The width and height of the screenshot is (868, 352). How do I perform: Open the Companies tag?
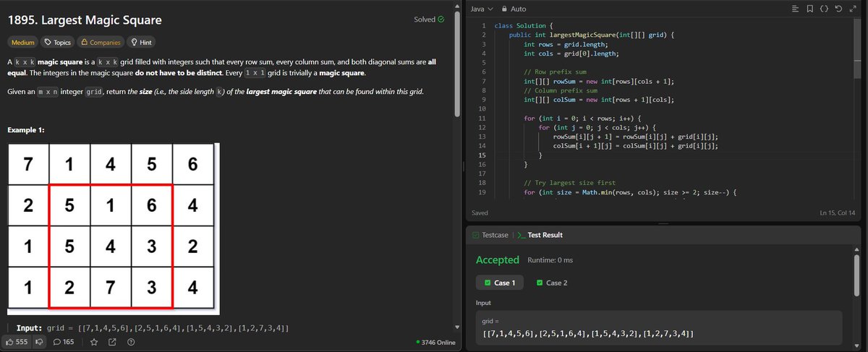click(x=100, y=43)
